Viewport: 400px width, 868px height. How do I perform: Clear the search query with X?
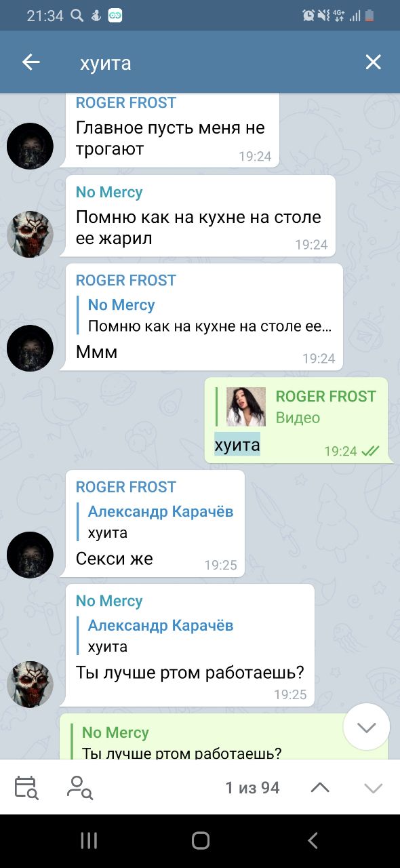(373, 62)
